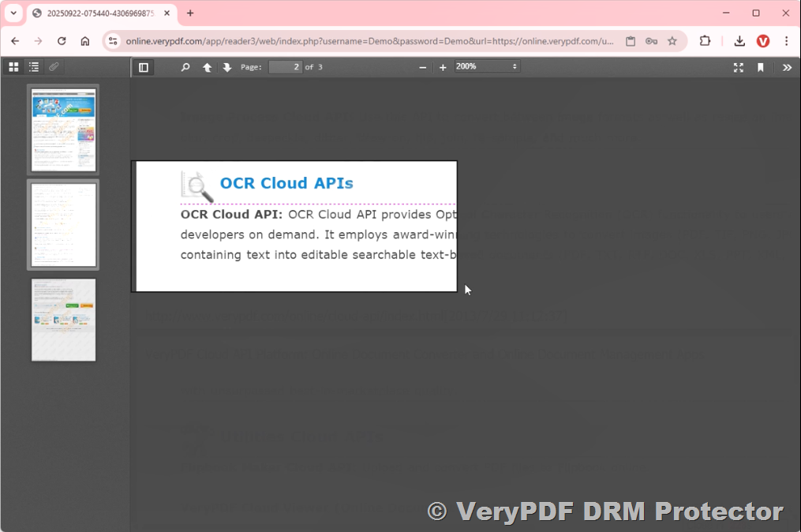The height and width of the screenshot is (532, 801).
Task: Show attachments paperclip view
Action: pyautogui.click(x=54, y=67)
